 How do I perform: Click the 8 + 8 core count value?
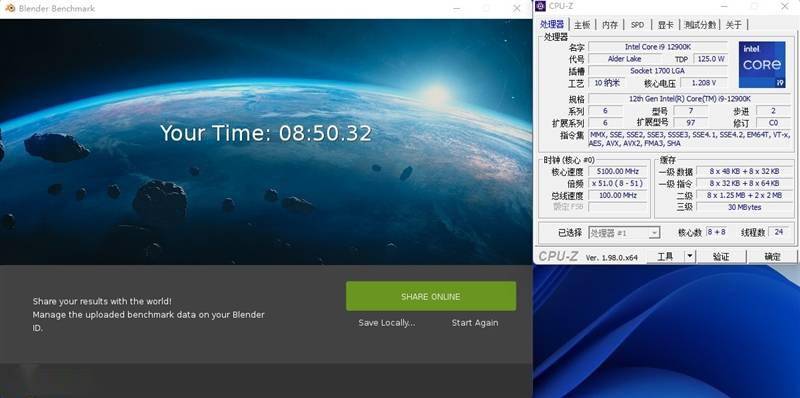click(x=716, y=232)
